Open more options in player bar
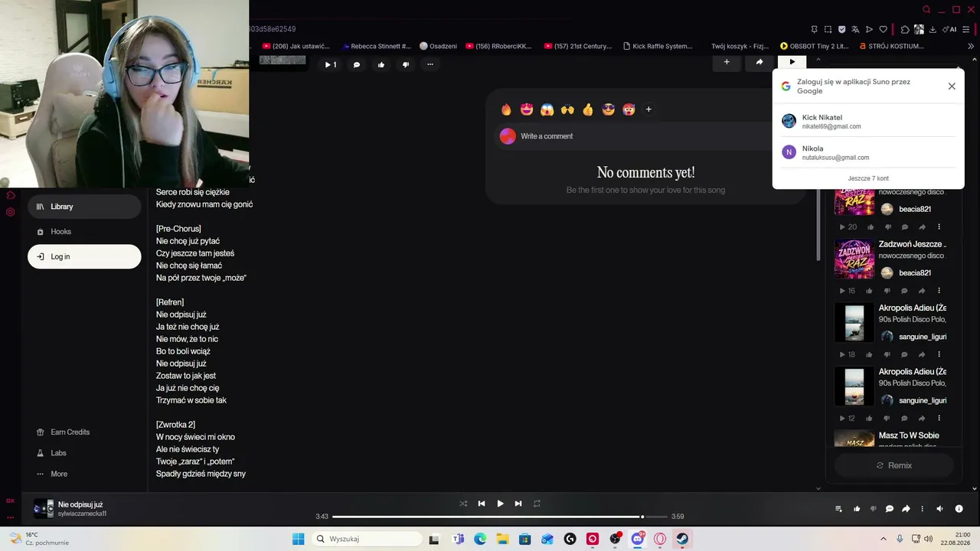The width and height of the screenshot is (980, 551). pyautogui.click(x=922, y=509)
